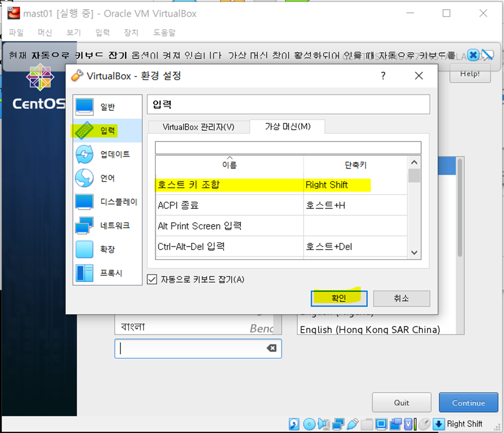Open the 디스플레이 settings category
Screen dimensions: 504x433
pyautogui.click(x=107, y=201)
